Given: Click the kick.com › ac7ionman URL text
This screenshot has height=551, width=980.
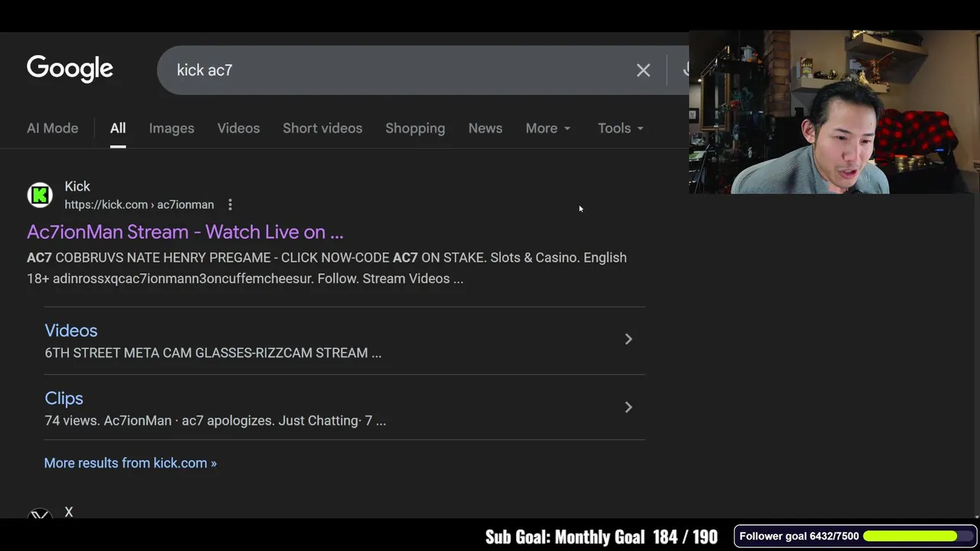Looking at the screenshot, I should [139, 204].
